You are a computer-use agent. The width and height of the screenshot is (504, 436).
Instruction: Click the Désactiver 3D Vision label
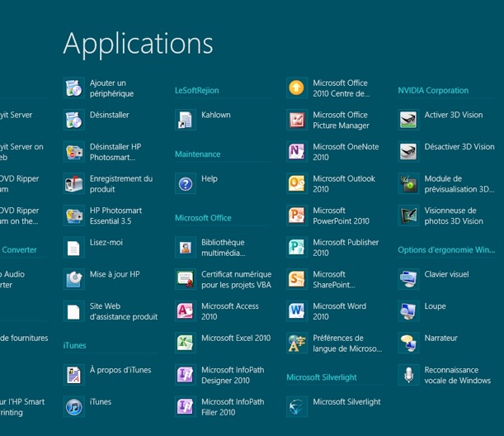[459, 147]
